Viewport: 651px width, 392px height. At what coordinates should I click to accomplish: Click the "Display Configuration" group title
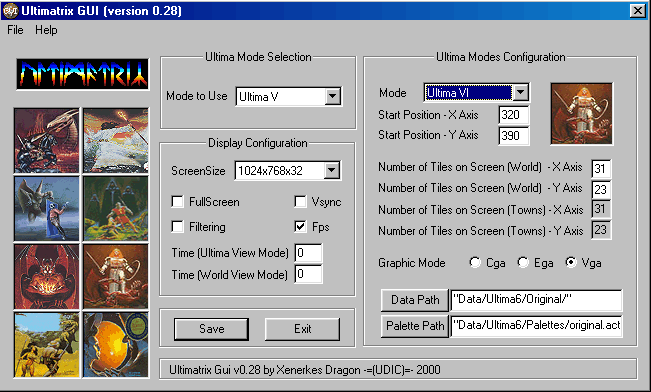pyautogui.click(x=257, y=143)
